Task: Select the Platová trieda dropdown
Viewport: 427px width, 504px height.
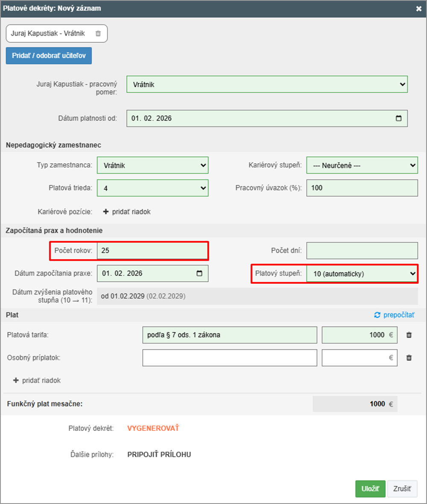Action: pyautogui.click(x=152, y=188)
